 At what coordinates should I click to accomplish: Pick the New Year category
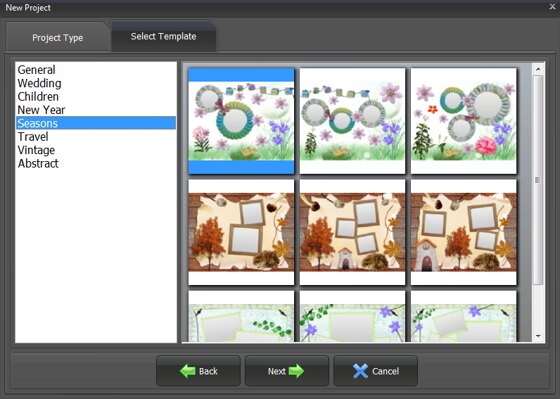(x=41, y=110)
